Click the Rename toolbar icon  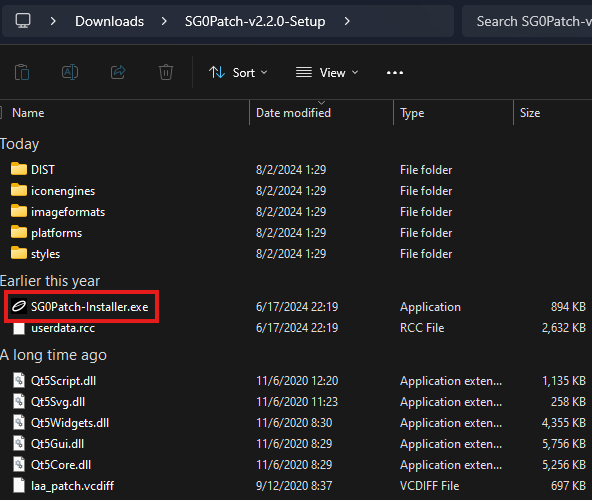(70, 72)
